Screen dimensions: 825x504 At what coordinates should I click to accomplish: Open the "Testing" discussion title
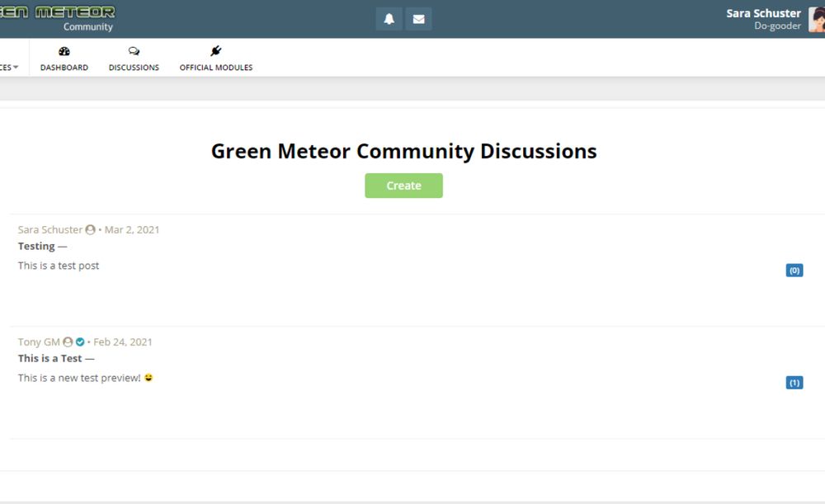(x=36, y=246)
